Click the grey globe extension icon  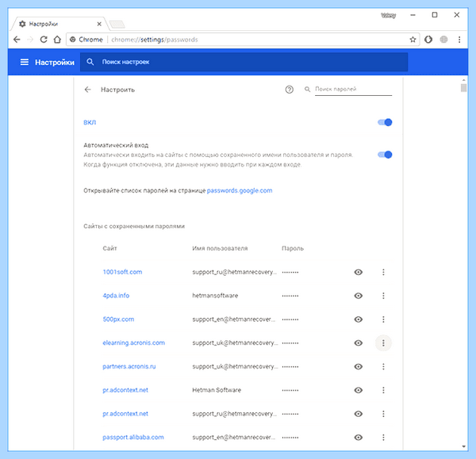(443, 40)
